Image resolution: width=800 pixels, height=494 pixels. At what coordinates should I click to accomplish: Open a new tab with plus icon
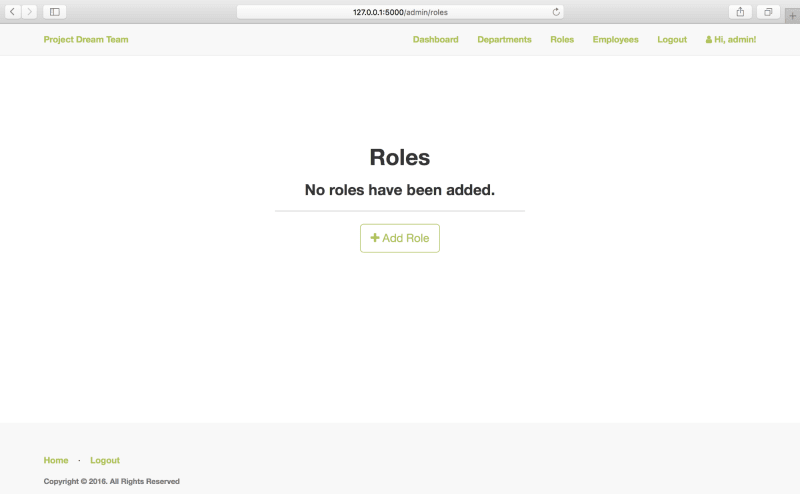coord(792,16)
